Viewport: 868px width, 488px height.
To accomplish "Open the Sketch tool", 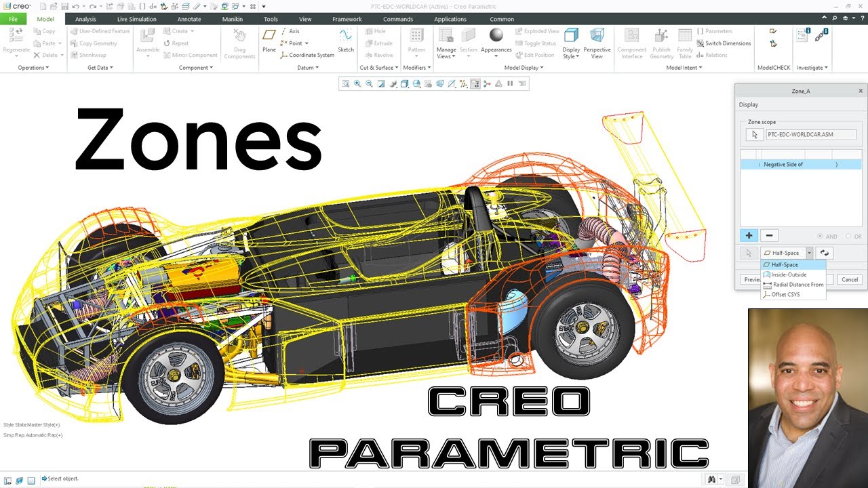I will [x=346, y=39].
